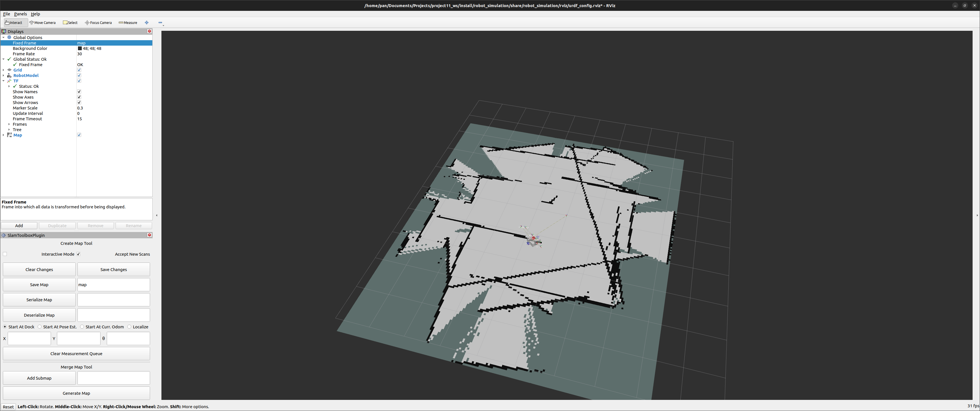This screenshot has height=411, width=980.
Task: Click the blue plus add-tool icon
Action: 146,23
